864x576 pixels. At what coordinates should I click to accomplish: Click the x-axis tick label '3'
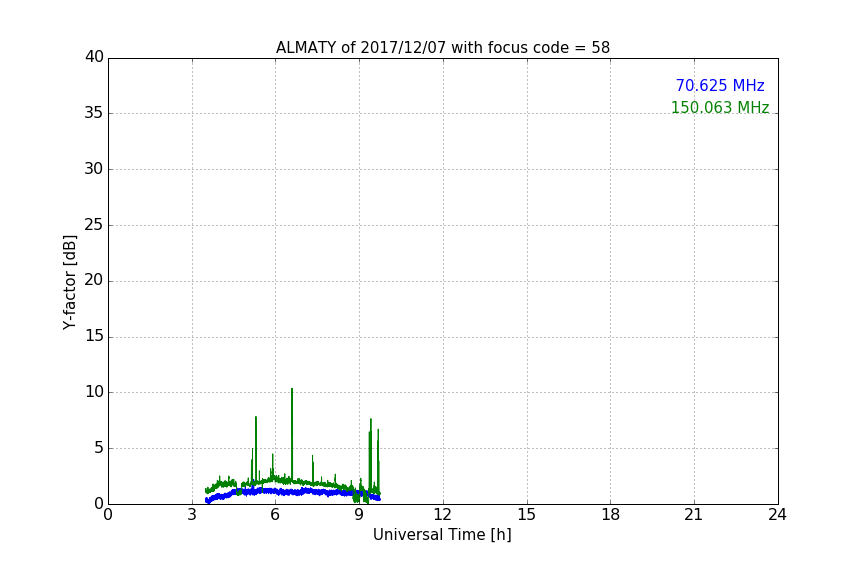click(x=192, y=515)
